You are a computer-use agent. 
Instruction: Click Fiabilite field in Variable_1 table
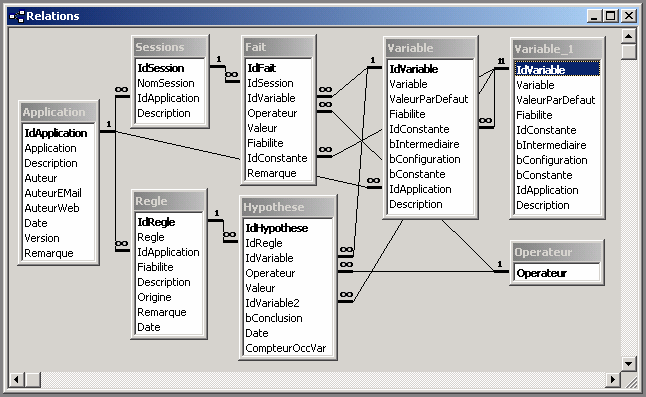tap(534, 115)
